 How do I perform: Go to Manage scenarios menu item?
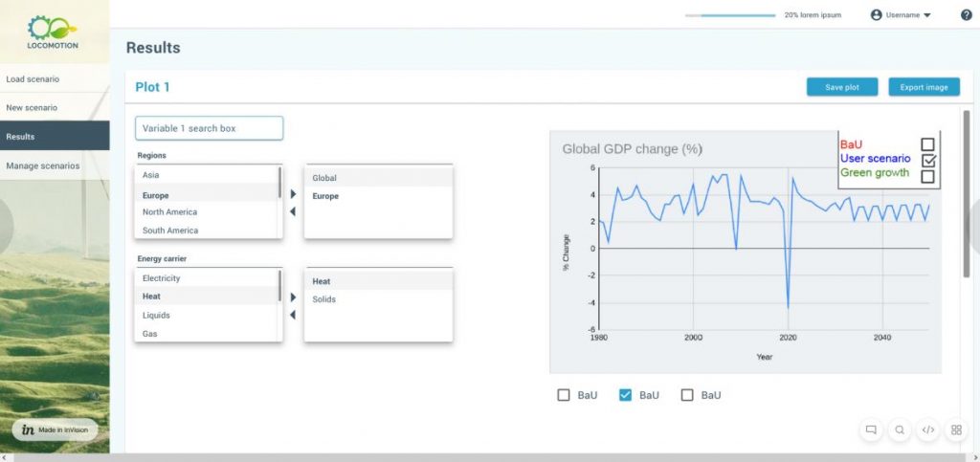click(x=55, y=166)
